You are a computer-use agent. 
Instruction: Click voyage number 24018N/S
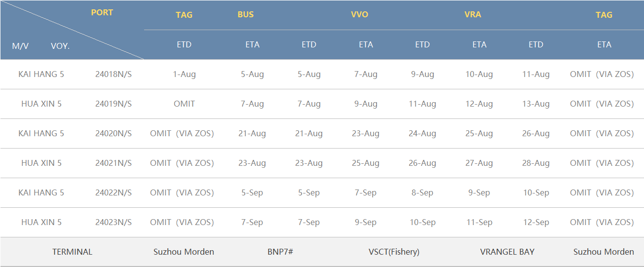(x=114, y=75)
